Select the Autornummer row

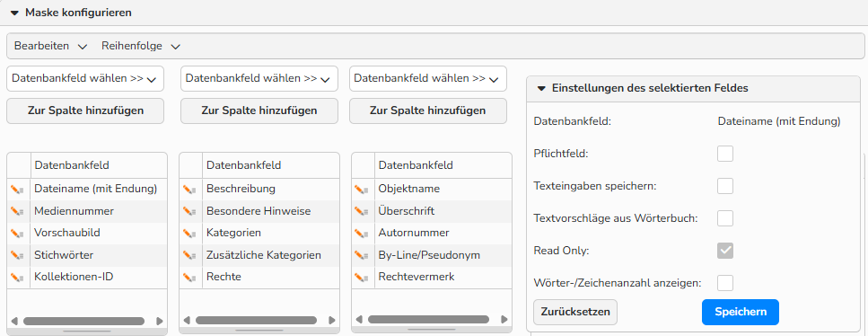(432, 234)
